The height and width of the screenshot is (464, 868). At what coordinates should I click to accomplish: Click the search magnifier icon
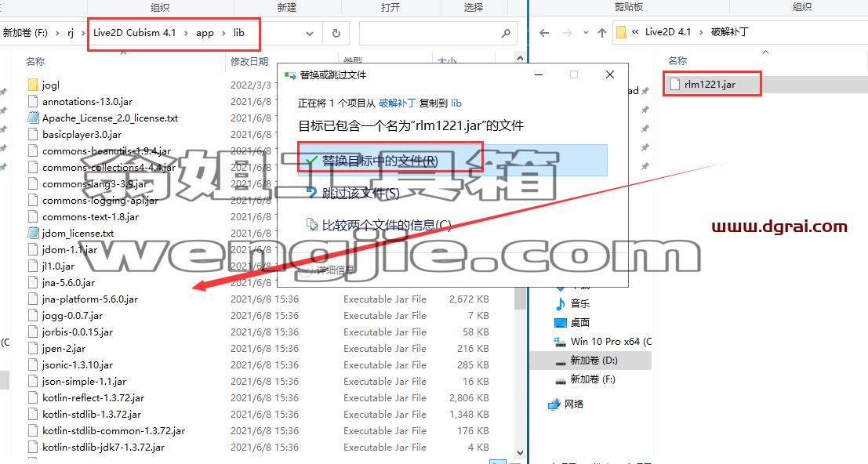click(x=506, y=33)
